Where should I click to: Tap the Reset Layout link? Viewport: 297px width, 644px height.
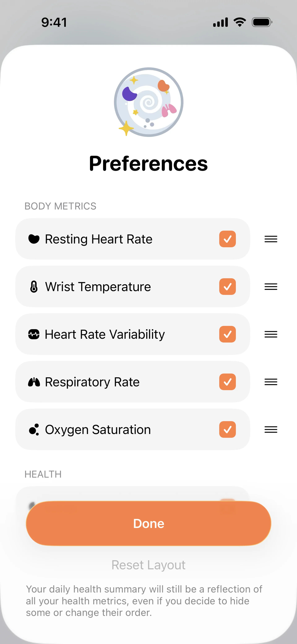[148, 565]
